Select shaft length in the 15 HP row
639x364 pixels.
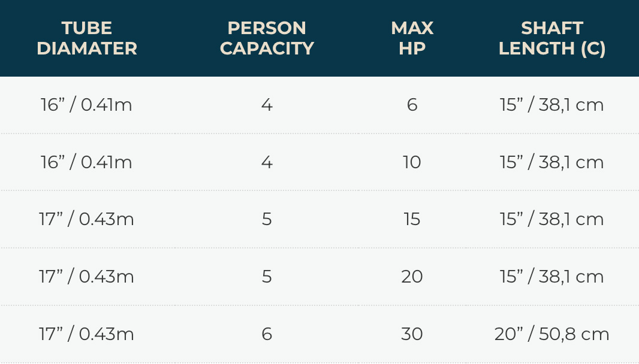point(552,219)
